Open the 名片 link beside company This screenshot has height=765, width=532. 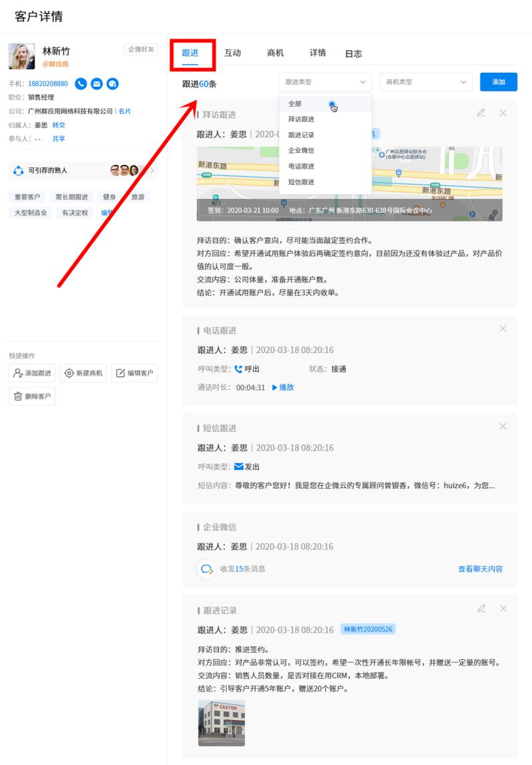click(x=125, y=111)
